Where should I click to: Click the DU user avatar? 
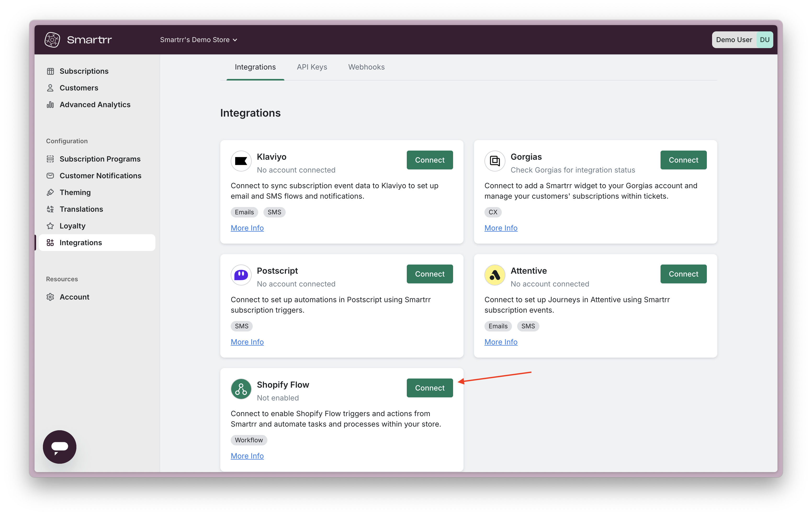click(x=764, y=40)
